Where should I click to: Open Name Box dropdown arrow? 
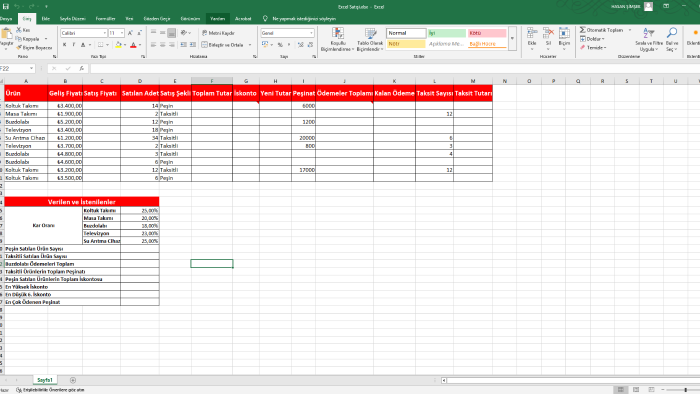click(x=32, y=68)
